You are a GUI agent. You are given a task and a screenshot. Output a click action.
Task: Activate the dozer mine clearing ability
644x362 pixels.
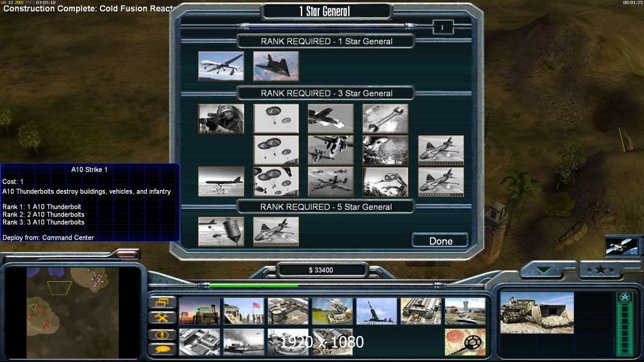465,342
